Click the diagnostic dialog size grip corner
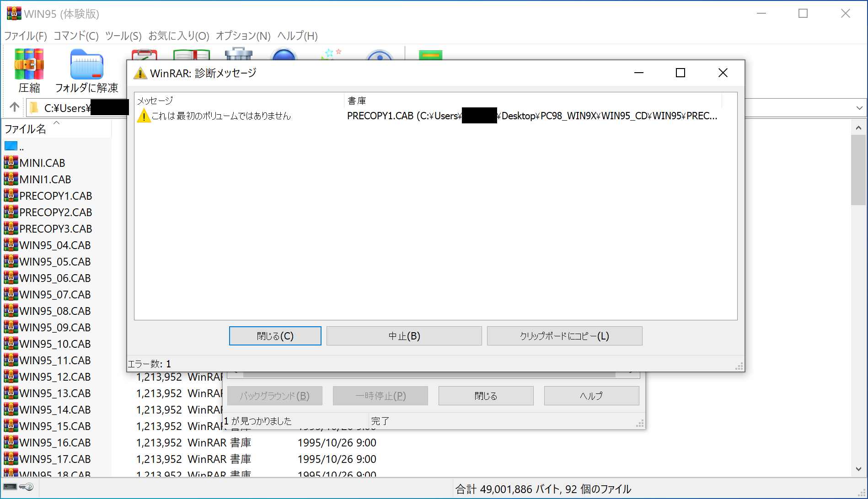The width and height of the screenshot is (868, 499). (x=739, y=366)
